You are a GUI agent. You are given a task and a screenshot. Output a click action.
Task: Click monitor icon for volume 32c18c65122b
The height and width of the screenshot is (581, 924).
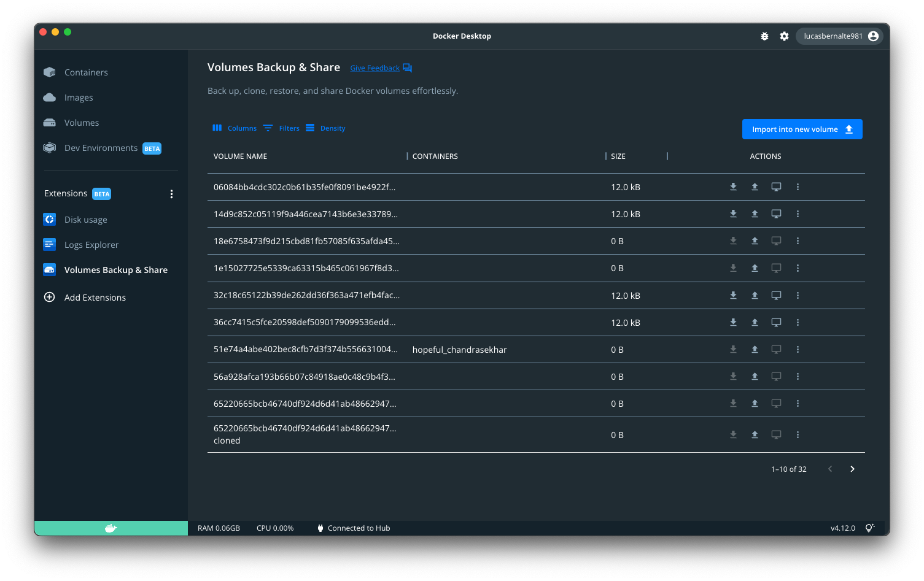tap(776, 296)
